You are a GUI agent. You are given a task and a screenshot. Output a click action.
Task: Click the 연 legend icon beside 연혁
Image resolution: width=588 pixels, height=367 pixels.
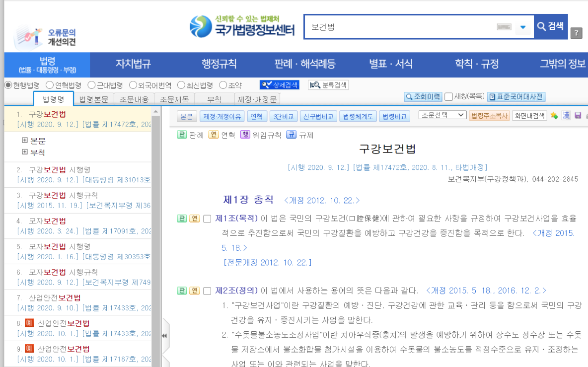click(x=214, y=135)
